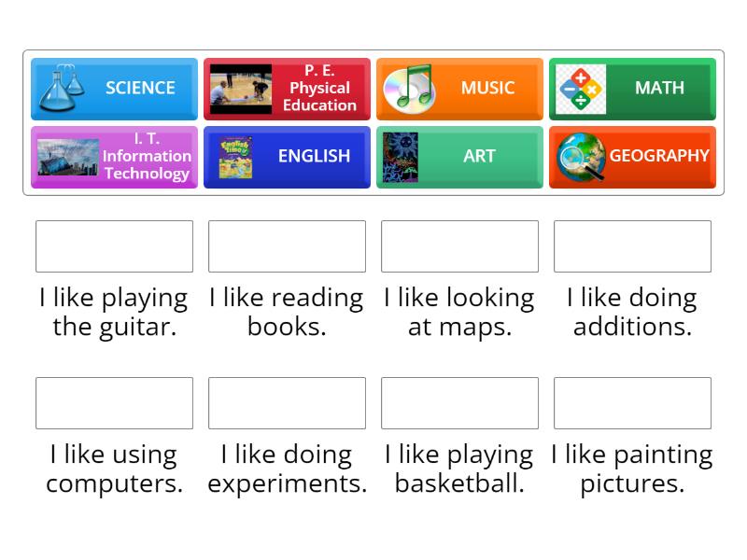The image size is (747, 560).
Task: Select the MUSIC subject card
Action: pyautogui.click(x=459, y=89)
